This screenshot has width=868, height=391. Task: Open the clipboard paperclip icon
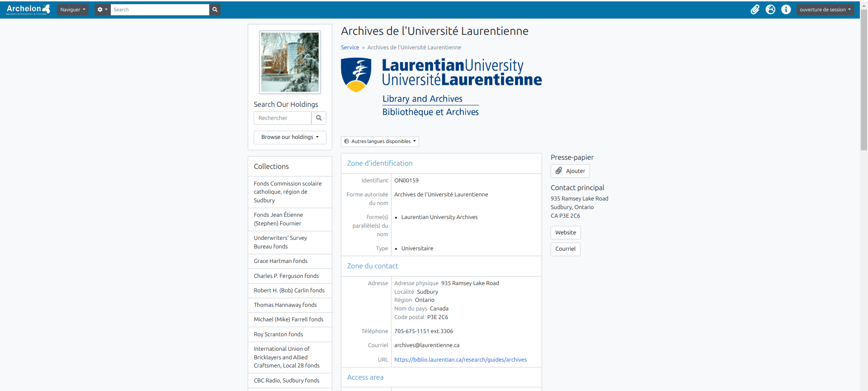(x=755, y=10)
